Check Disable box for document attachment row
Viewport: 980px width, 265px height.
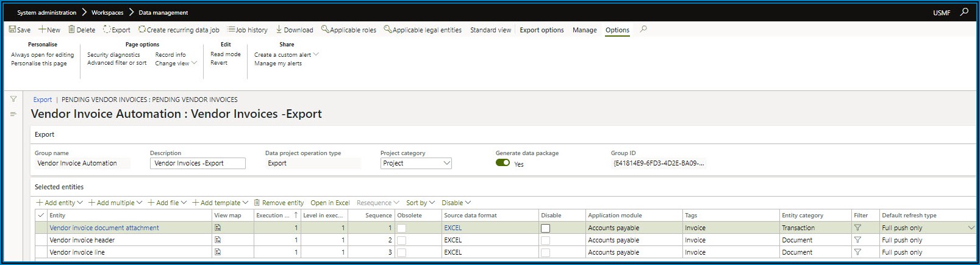pyautogui.click(x=545, y=228)
